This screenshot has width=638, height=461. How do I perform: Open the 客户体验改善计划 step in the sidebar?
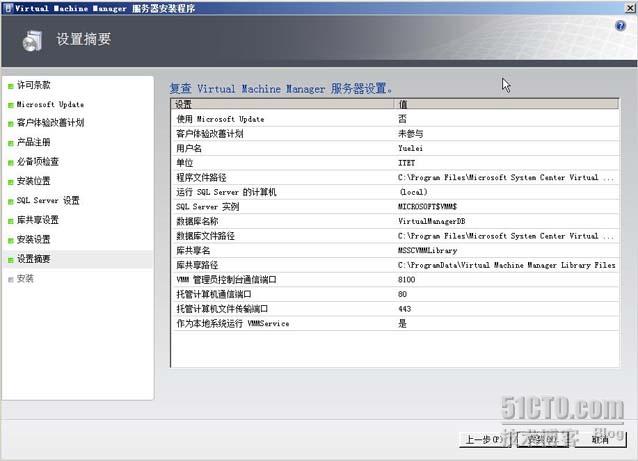[x=50, y=122]
